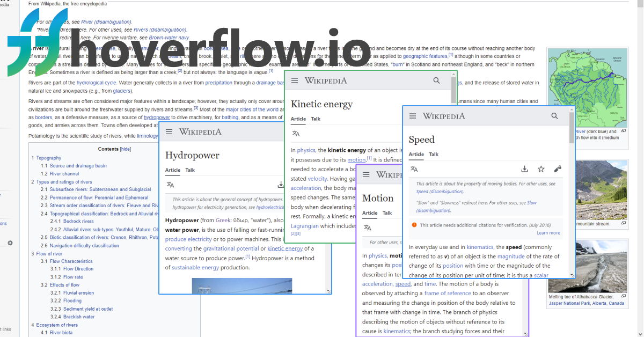Image resolution: width=644 pixels, height=337 pixels.
Task: Open the Fluvial erosion contents entry
Action: (x=79, y=293)
